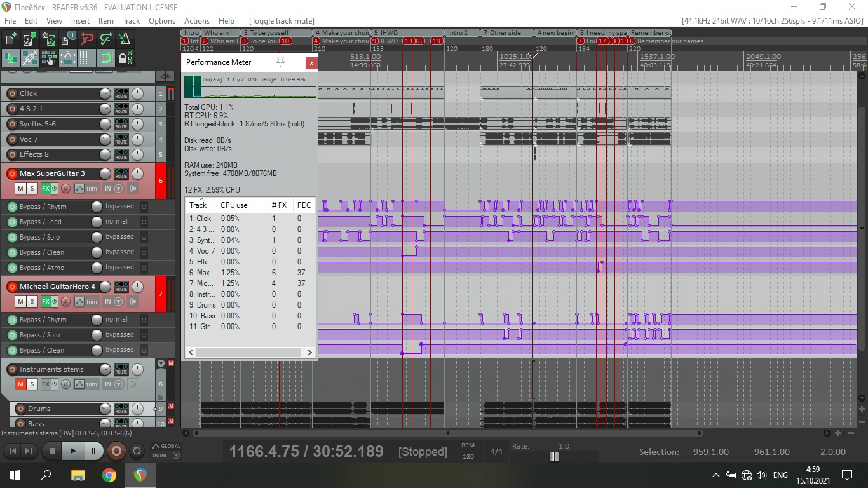Screen dimensions: 868x488
Task: Click the playback Rate slider handle
Action: point(554,456)
